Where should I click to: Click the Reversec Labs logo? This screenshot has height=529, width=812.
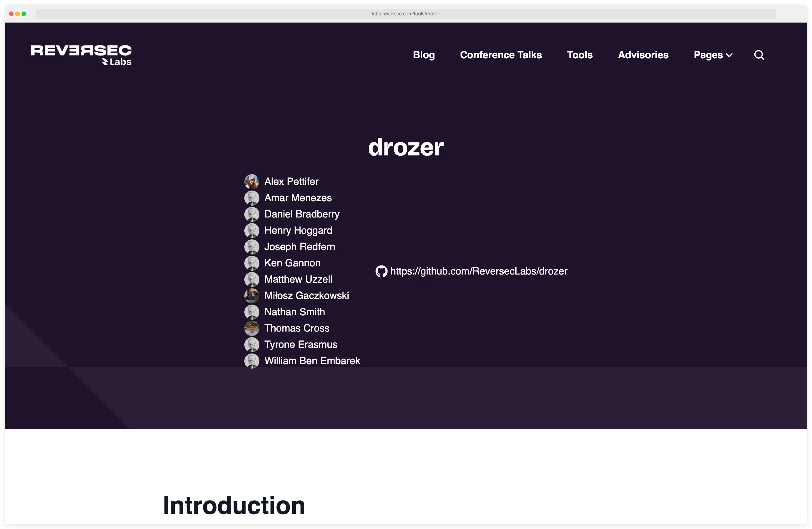[x=81, y=55]
